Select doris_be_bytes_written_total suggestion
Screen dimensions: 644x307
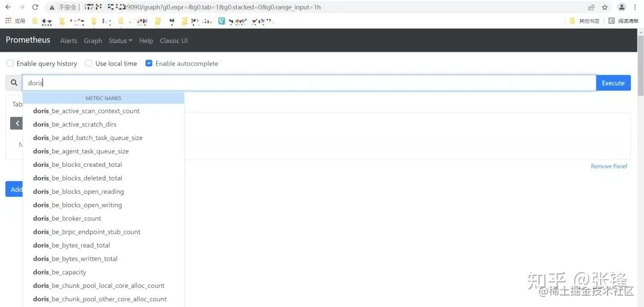(104, 259)
